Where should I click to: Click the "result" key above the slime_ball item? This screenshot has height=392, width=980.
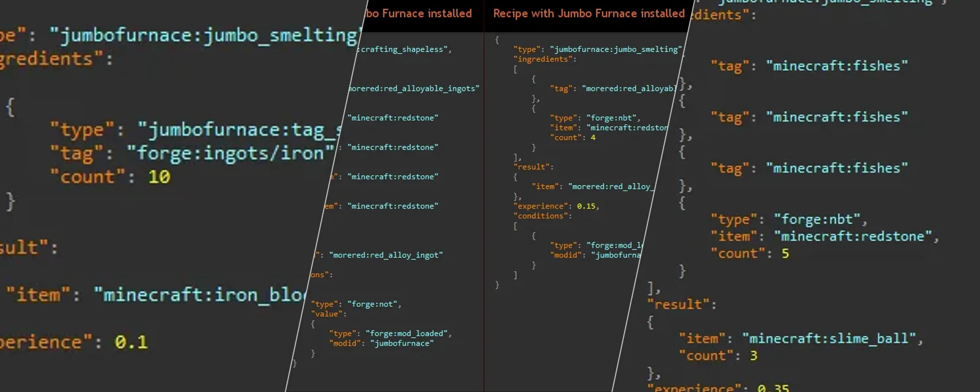[678, 304]
